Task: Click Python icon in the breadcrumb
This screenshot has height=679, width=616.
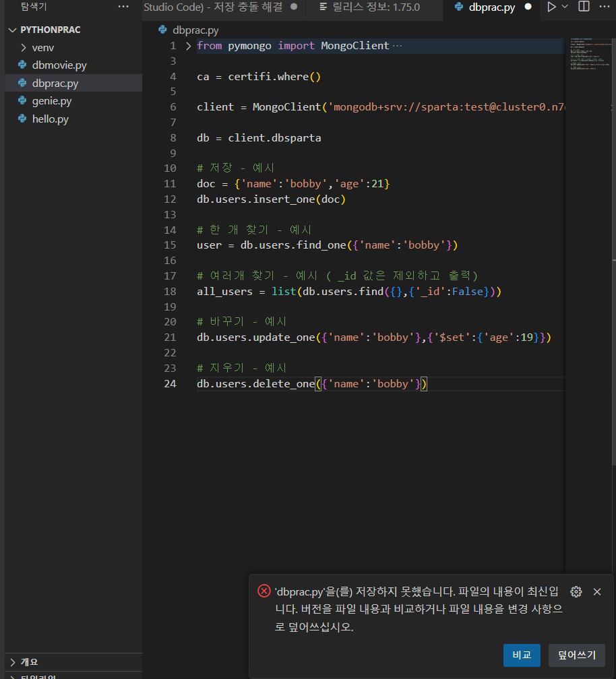Action: click(163, 30)
